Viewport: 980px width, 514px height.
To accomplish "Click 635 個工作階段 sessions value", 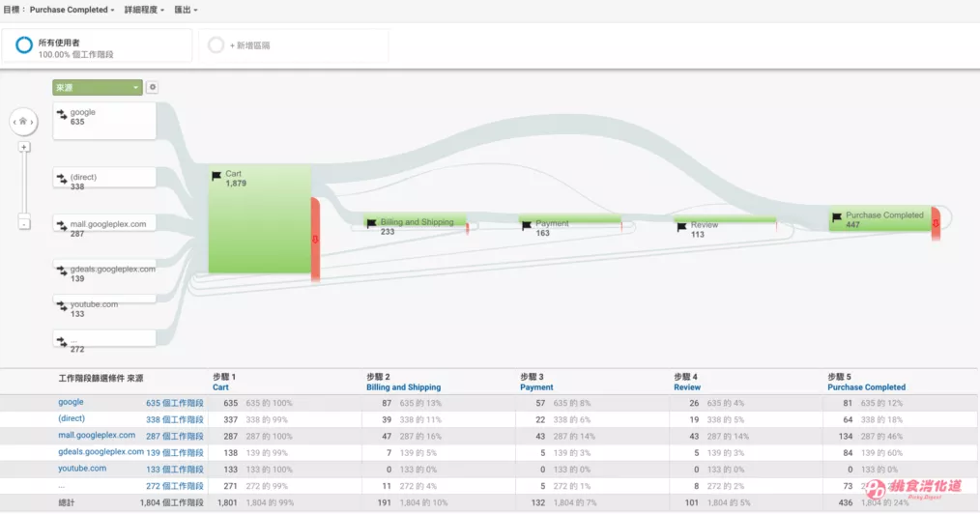I will (175, 404).
